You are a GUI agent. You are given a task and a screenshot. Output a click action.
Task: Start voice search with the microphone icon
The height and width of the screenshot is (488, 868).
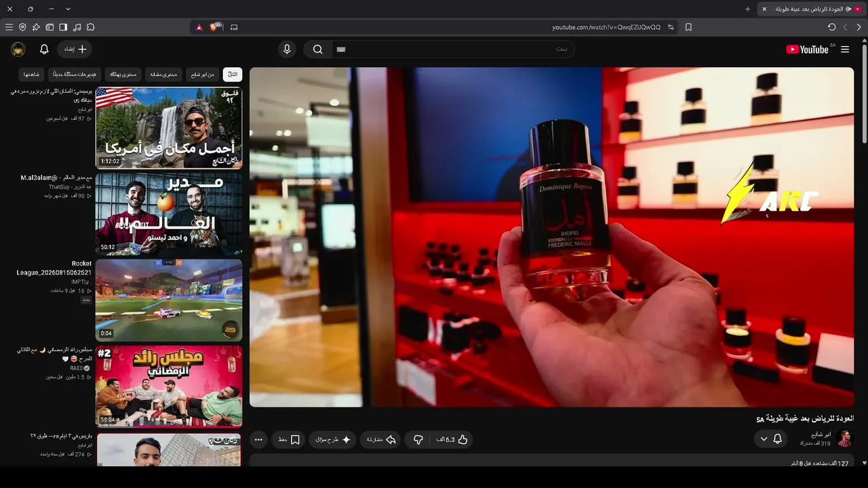[287, 49]
